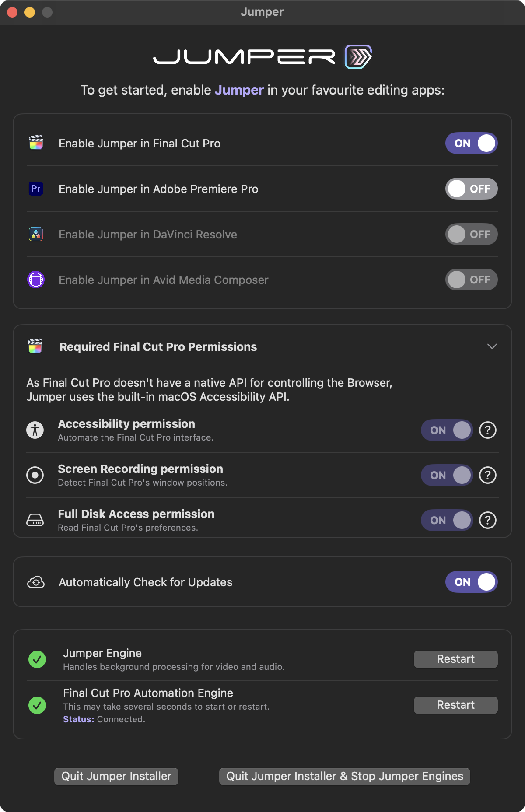
Task: Disable Jumper in Final Cut Pro toggle
Action: pos(471,143)
